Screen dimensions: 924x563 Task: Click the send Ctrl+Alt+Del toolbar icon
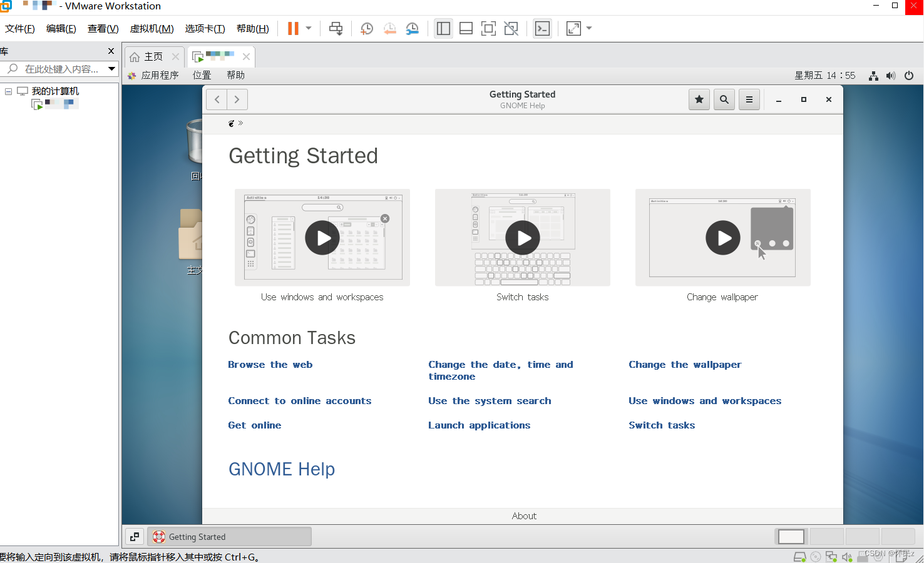click(x=336, y=28)
